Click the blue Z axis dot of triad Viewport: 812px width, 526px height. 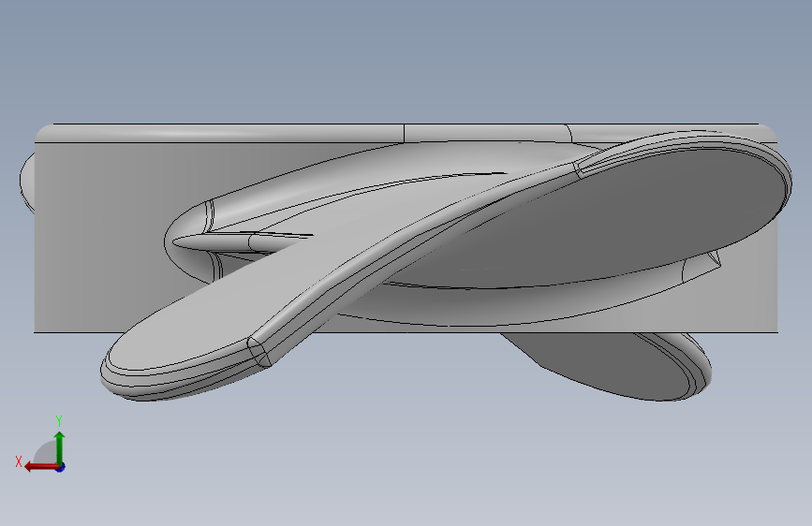61,467
